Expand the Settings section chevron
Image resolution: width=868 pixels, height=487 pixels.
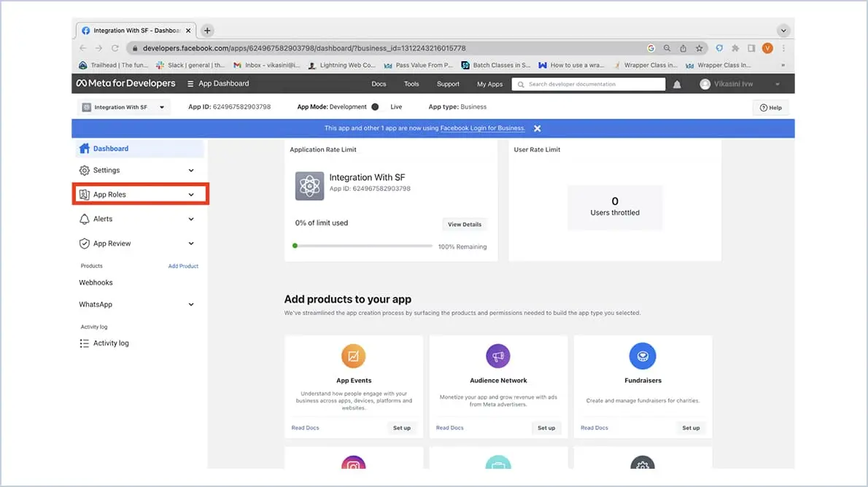[191, 171]
